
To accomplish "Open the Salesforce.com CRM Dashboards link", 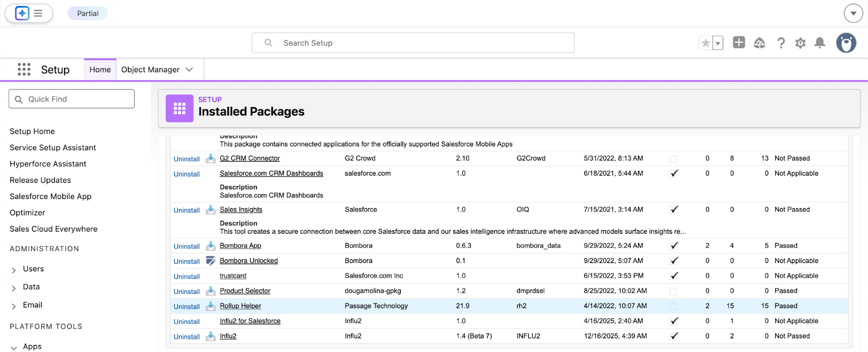I will point(271,174).
